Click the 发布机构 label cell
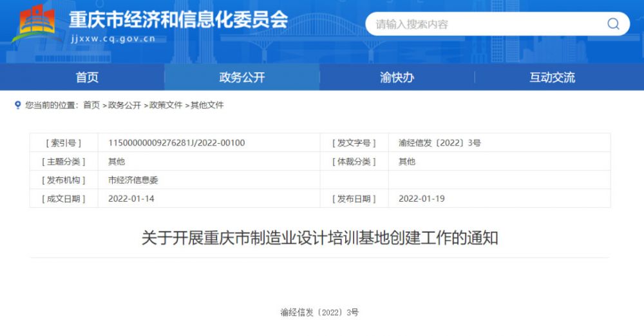 point(64,180)
